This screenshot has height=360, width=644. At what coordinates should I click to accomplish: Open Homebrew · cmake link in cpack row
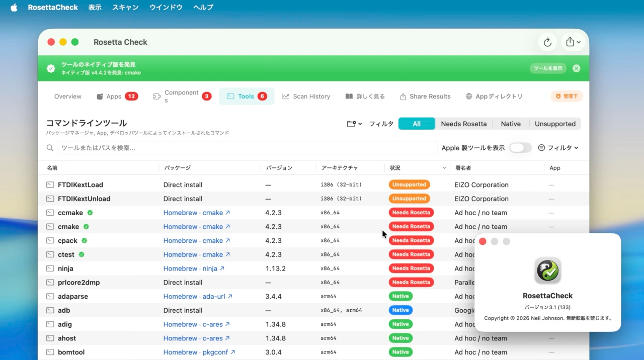(x=197, y=241)
